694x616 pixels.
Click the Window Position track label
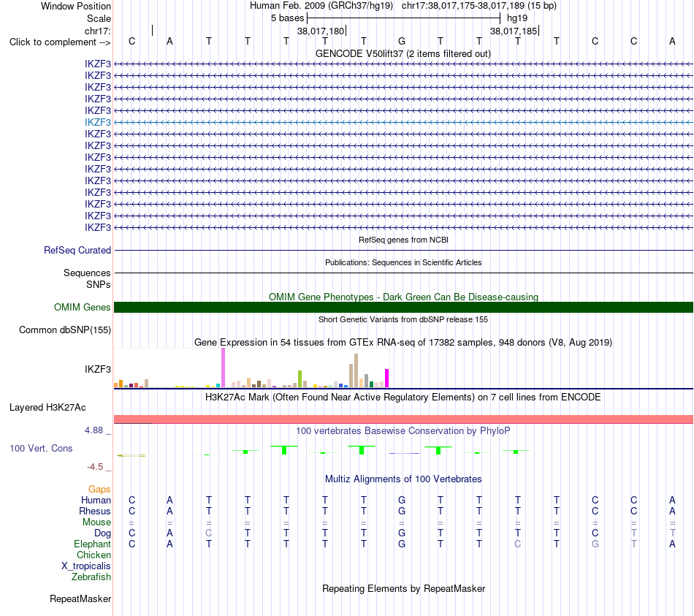tap(76, 6)
